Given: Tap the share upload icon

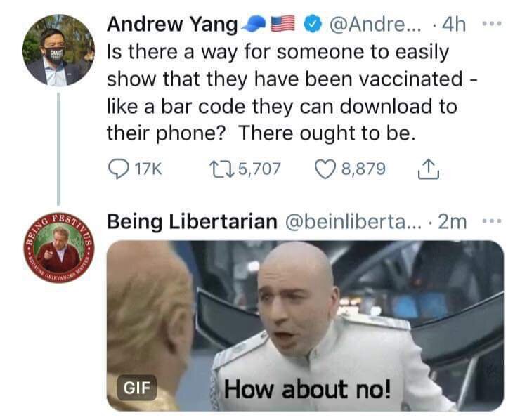Looking at the screenshot, I should point(428,169).
